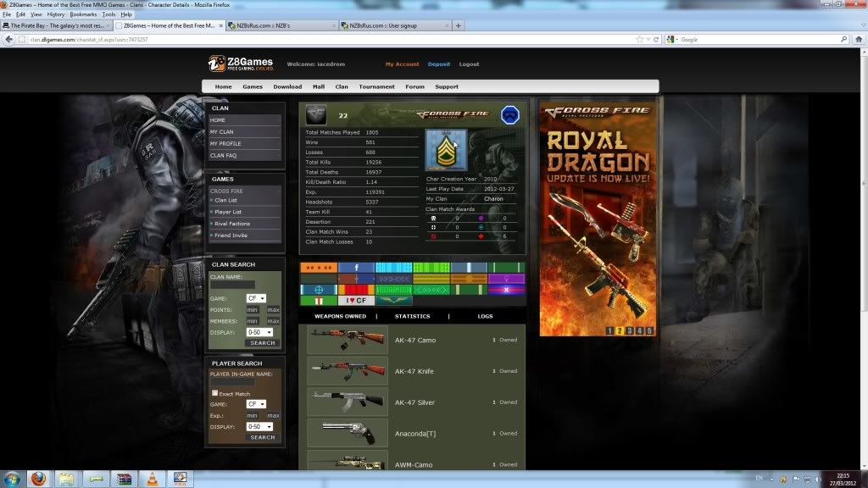The image size is (868, 488).
Task: Select the Facebook ribbon badge
Action: (x=356, y=268)
